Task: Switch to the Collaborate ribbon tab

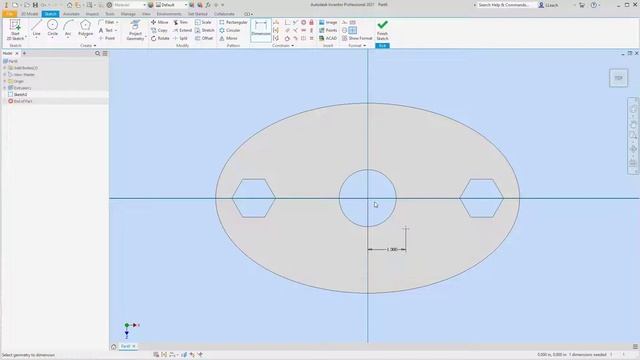Action: pyautogui.click(x=224, y=14)
